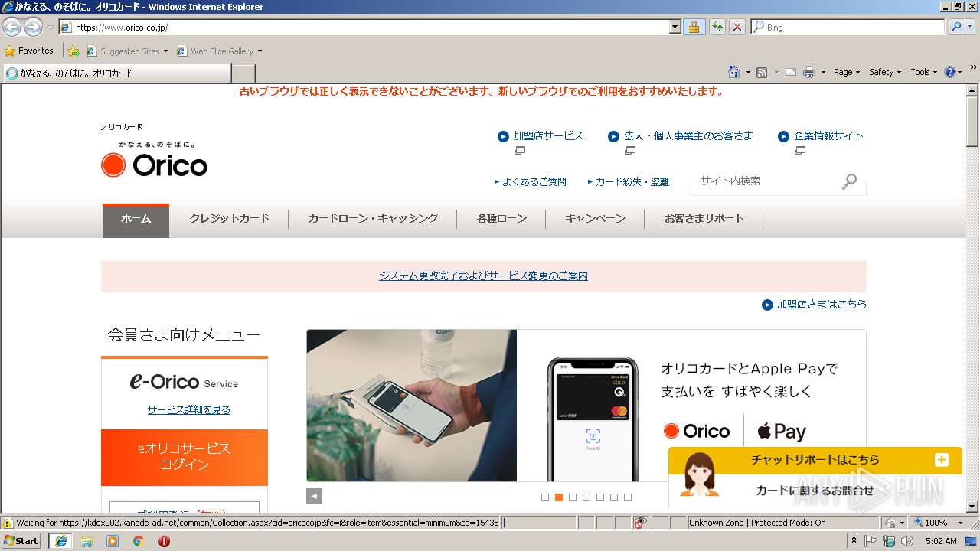This screenshot has height=551, width=980.
Task: Select second orange carousel slide indicator
Action: (x=559, y=497)
